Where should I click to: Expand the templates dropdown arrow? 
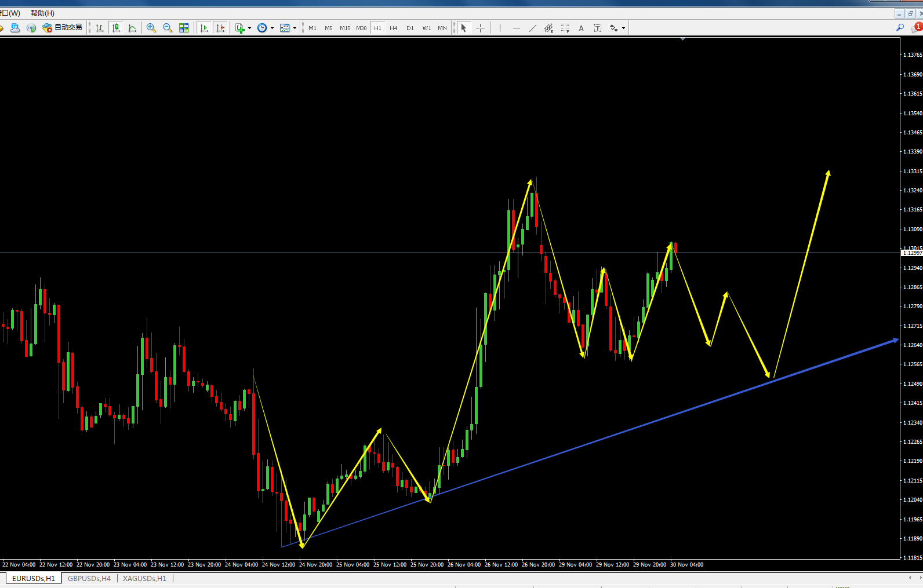pos(295,28)
